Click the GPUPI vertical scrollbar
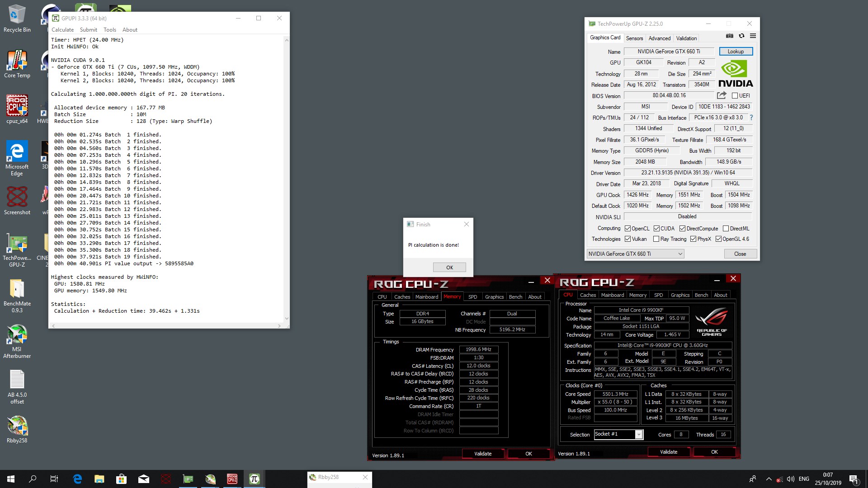 pyautogui.click(x=286, y=179)
